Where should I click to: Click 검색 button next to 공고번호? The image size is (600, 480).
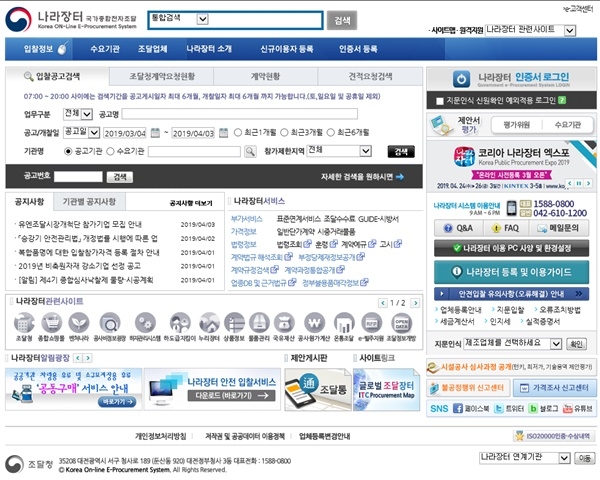pyautogui.click(x=120, y=177)
